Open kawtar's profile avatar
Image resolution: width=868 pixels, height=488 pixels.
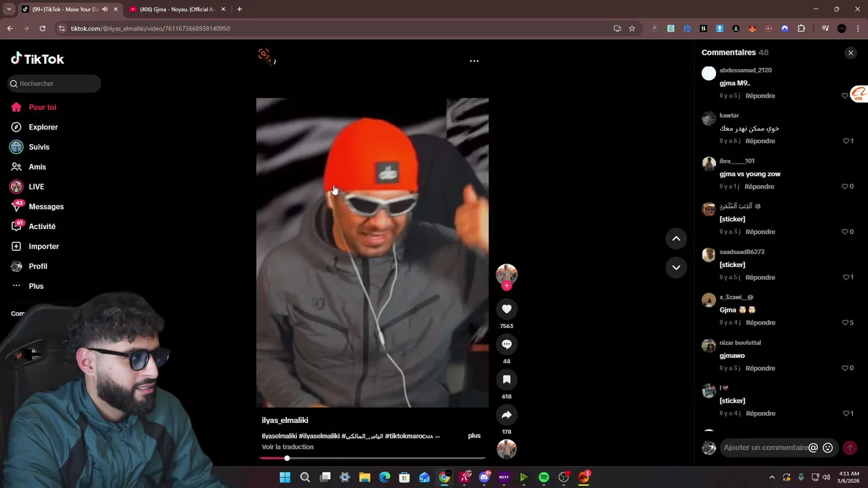[x=709, y=119]
